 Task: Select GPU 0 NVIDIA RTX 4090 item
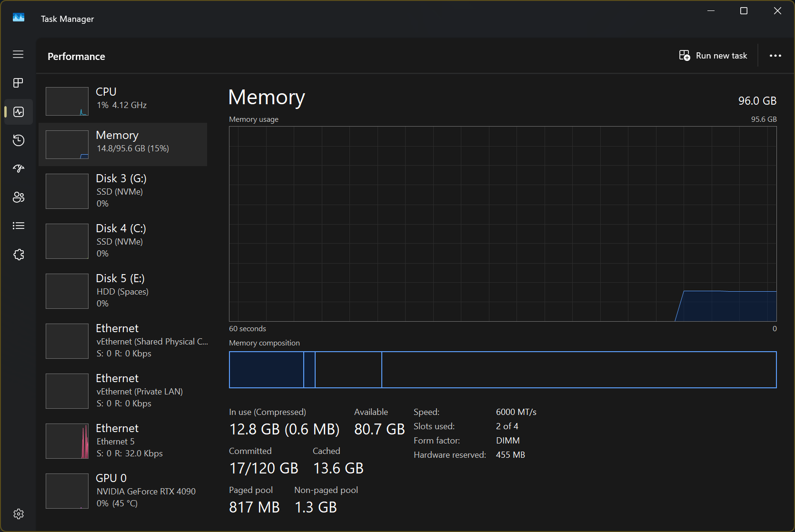(123, 491)
